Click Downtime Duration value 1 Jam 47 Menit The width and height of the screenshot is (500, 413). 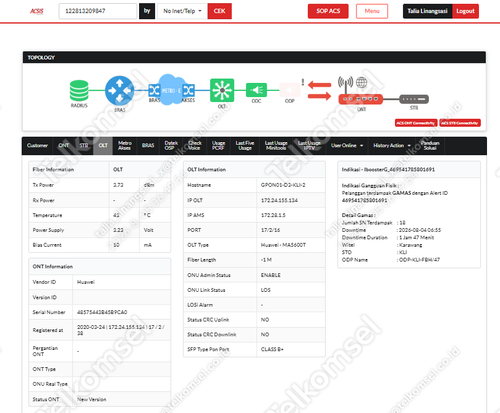[x=417, y=238]
